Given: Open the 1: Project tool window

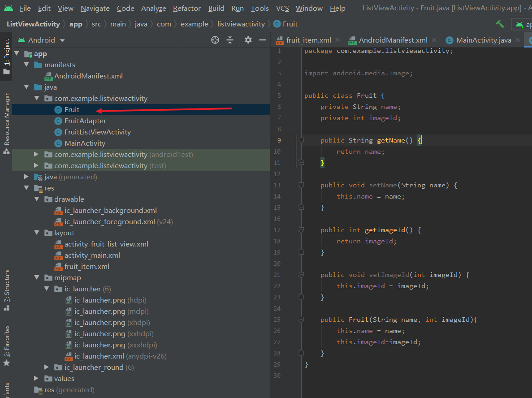Looking at the screenshot, I should pos(6,56).
